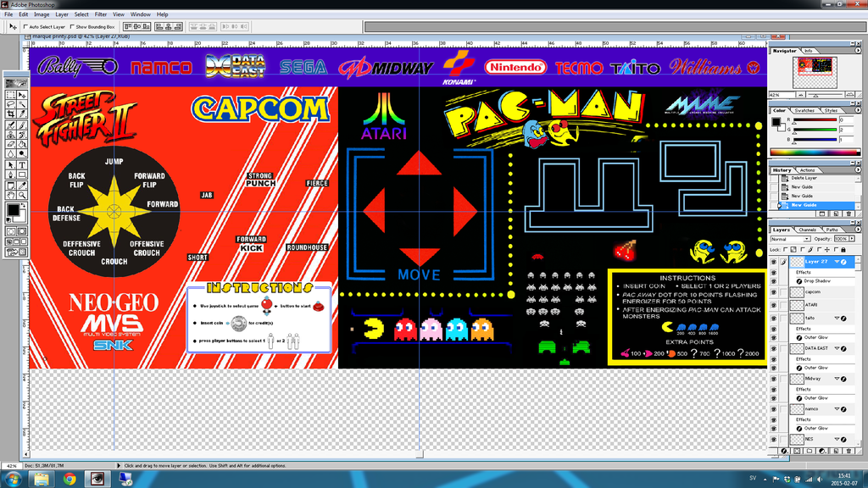Swap foreground and background colors
868x488 pixels.
click(x=23, y=207)
